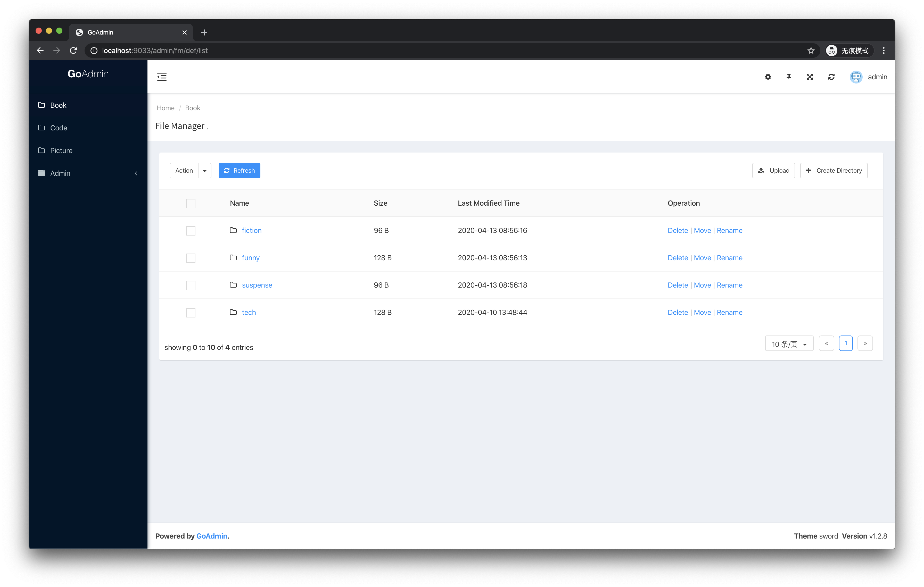This screenshot has height=587, width=924.
Task: Toggle the sidebar collapse hamburger icon
Action: (162, 77)
